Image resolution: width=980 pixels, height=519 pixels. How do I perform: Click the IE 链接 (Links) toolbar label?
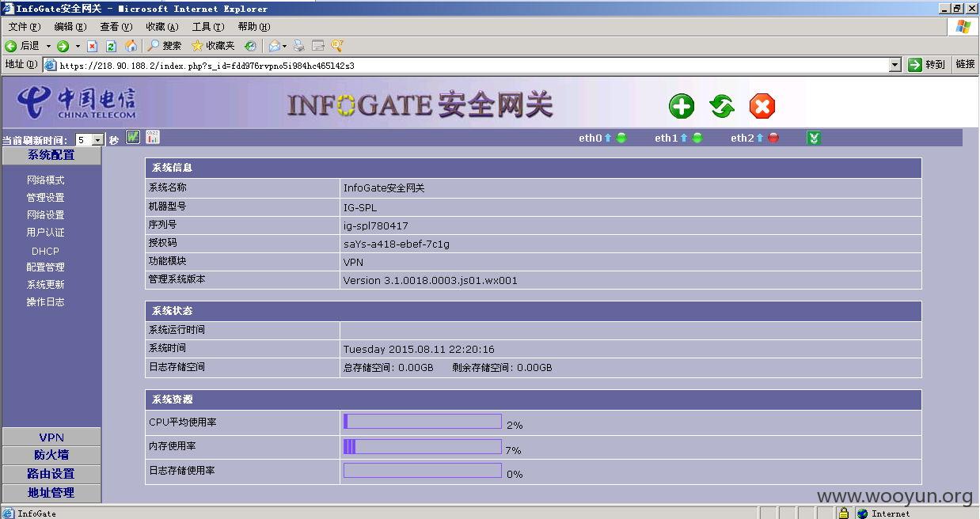point(965,65)
